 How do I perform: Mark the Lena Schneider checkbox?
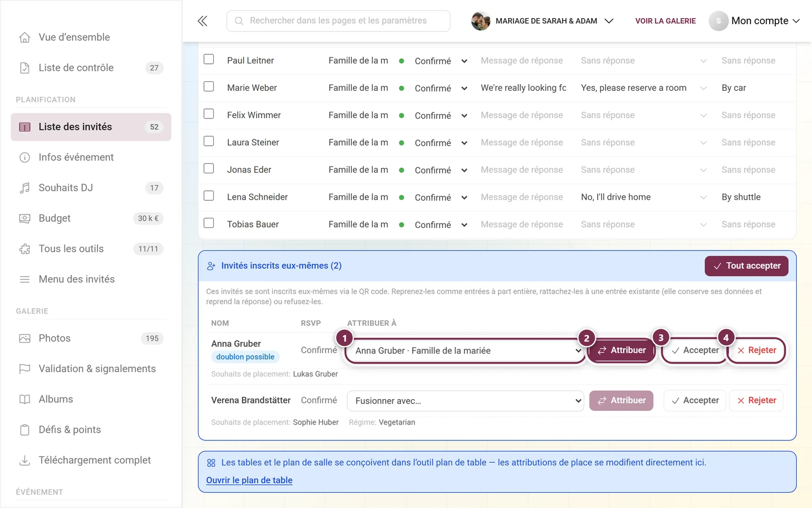(x=209, y=196)
